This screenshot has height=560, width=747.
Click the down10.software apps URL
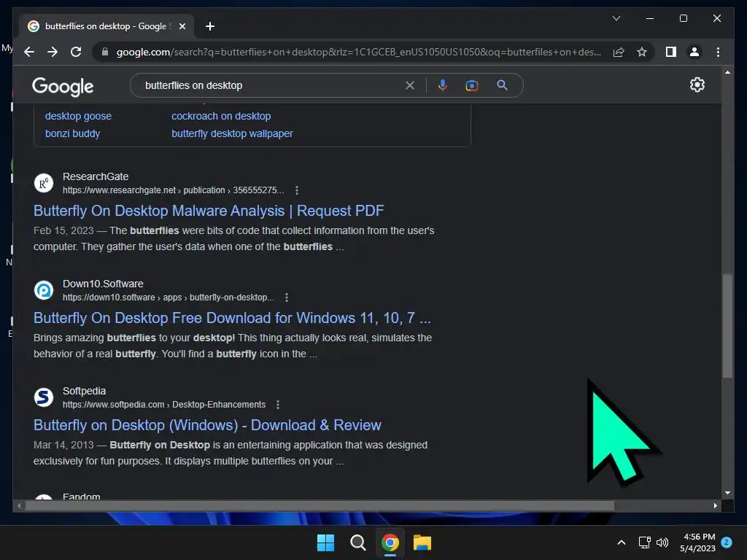click(169, 297)
